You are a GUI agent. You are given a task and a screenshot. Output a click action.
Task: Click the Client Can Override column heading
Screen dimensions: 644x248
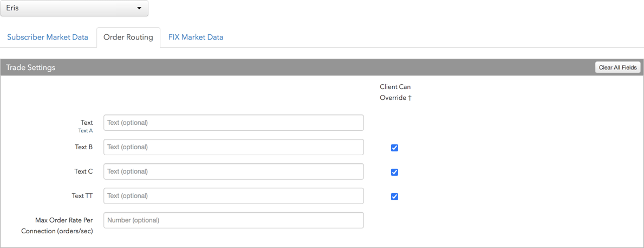point(395,93)
